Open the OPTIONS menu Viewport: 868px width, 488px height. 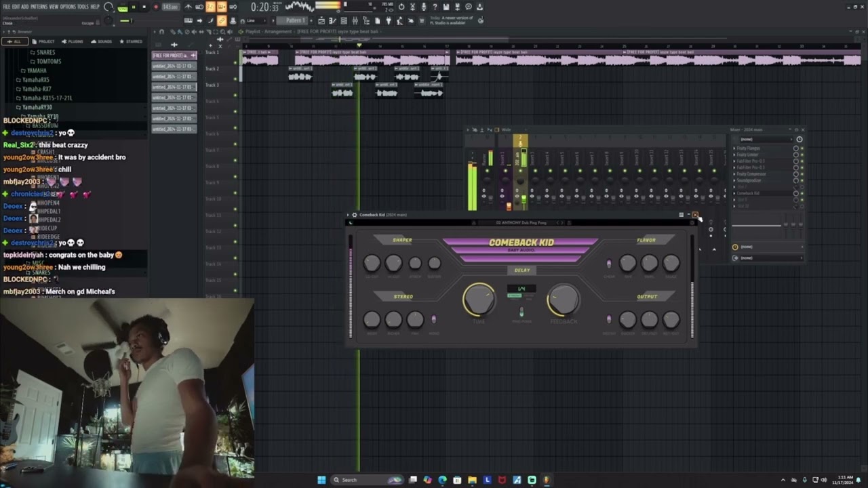(68, 7)
